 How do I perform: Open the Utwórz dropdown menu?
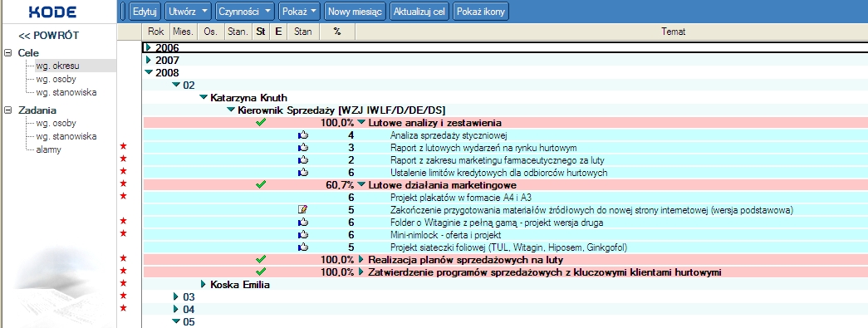click(x=189, y=12)
